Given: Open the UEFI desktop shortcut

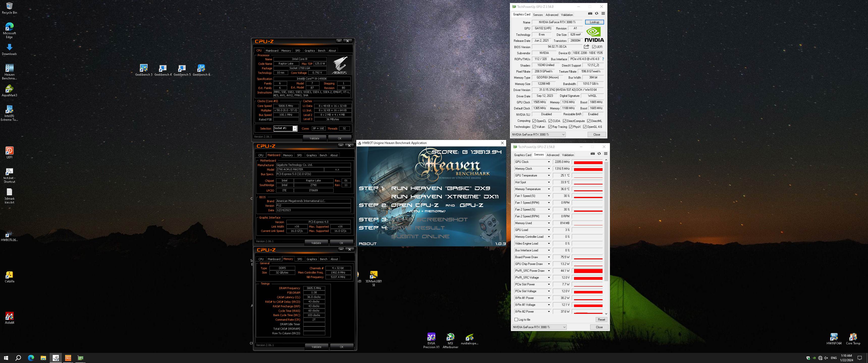Looking at the screenshot, I should (9, 153).
